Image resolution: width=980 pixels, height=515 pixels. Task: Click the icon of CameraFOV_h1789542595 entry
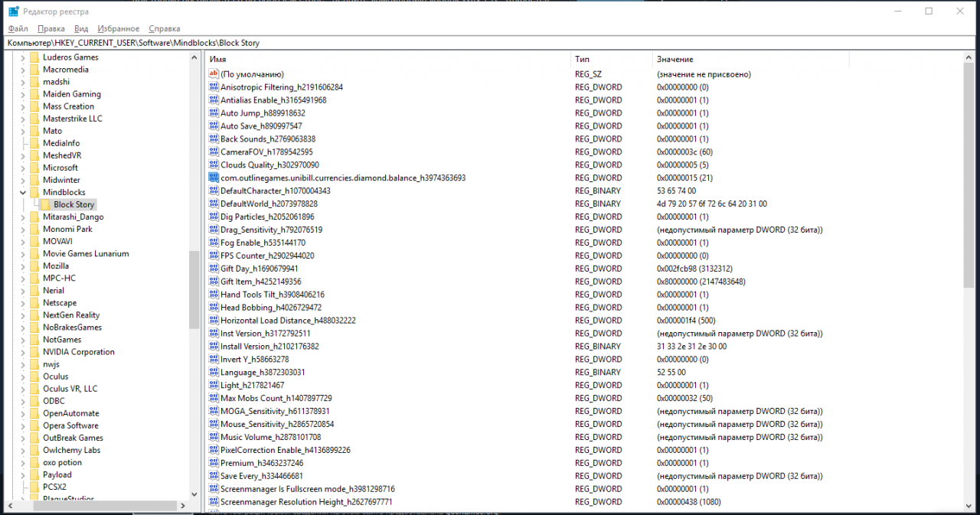pos(214,152)
